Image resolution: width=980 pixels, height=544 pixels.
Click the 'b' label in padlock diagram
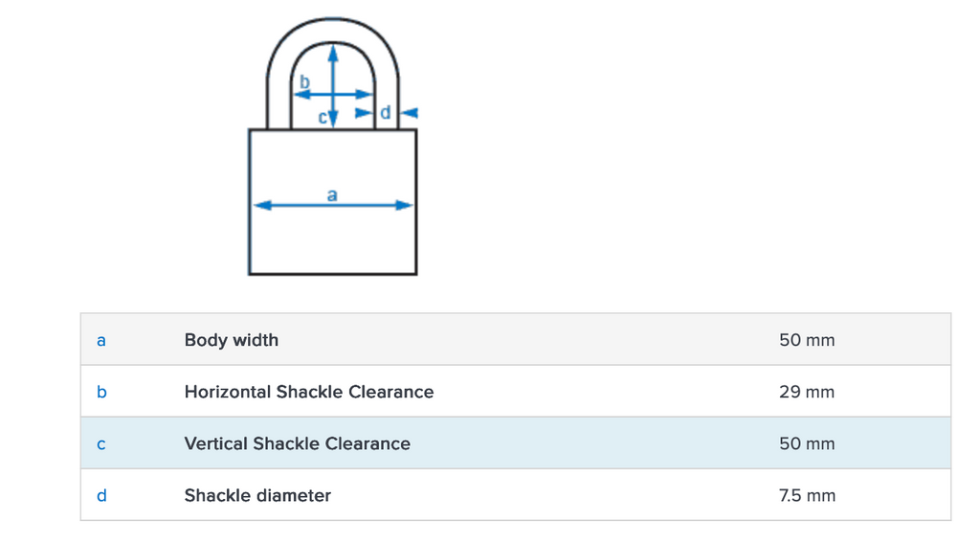tap(304, 82)
